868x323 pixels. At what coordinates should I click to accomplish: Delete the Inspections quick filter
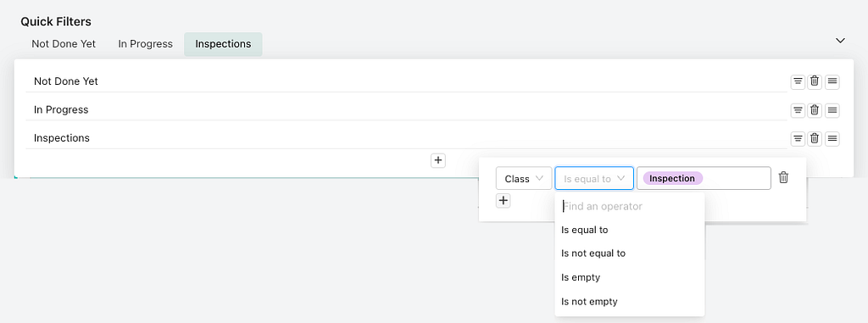tap(815, 138)
